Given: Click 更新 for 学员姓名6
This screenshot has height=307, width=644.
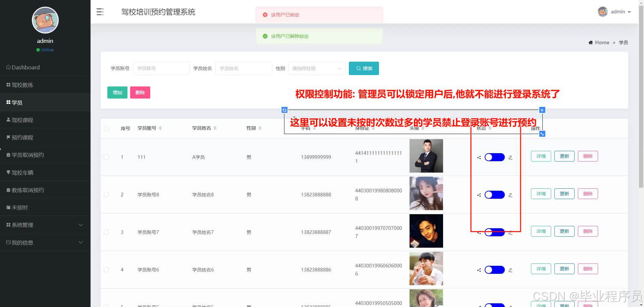Looking at the screenshot, I should 565,269.
